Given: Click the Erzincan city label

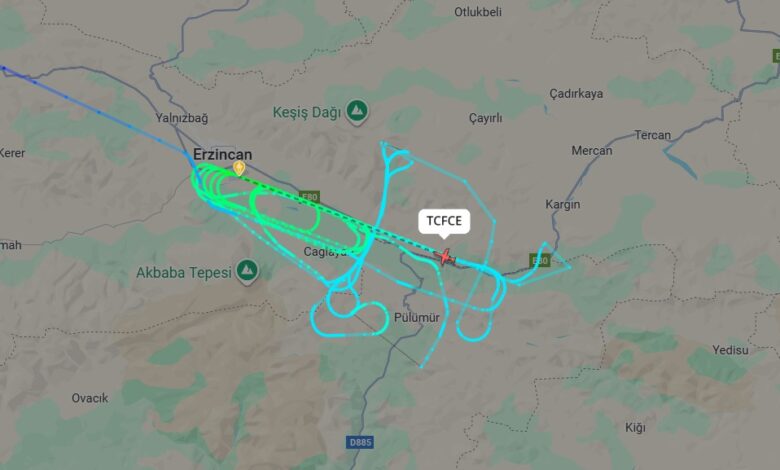Looking at the screenshot, I should coord(222,154).
